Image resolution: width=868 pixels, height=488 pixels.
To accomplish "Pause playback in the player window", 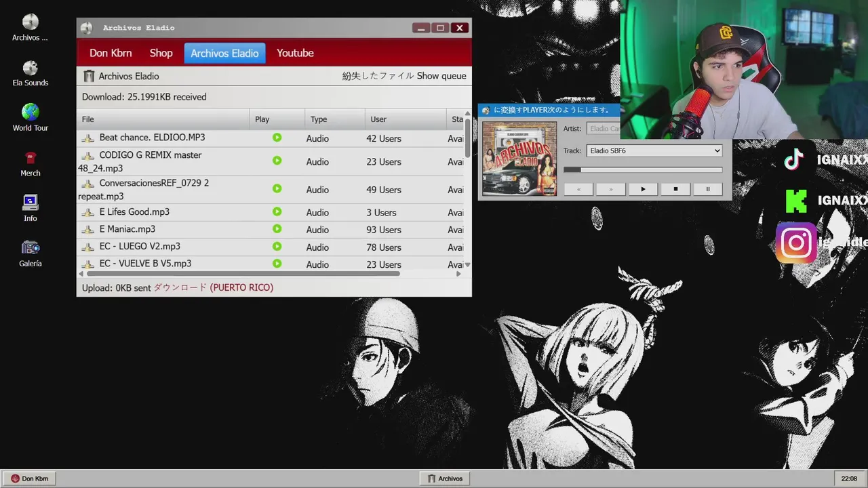I will coord(707,189).
